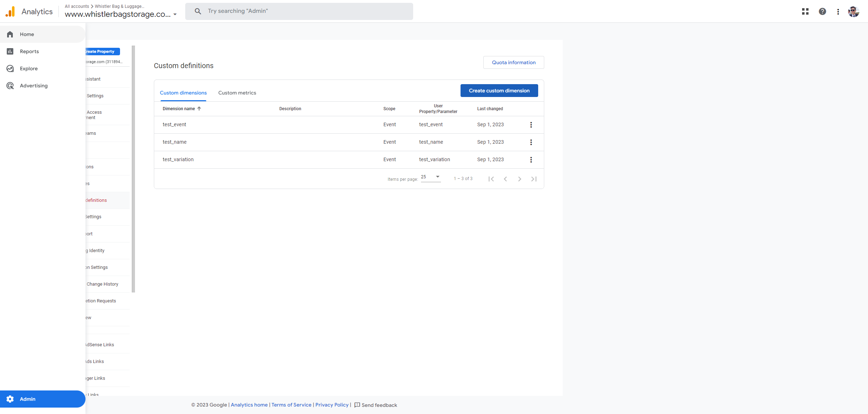Viewport: 868px width, 414px height.
Task: Click the Send feedback icon in footer
Action: click(357, 405)
